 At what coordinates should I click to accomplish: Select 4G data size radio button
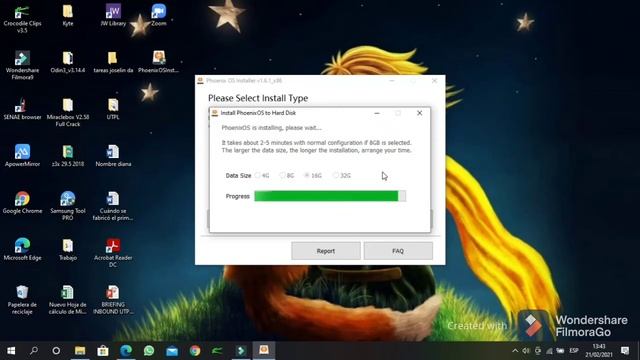click(x=258, y=176)
